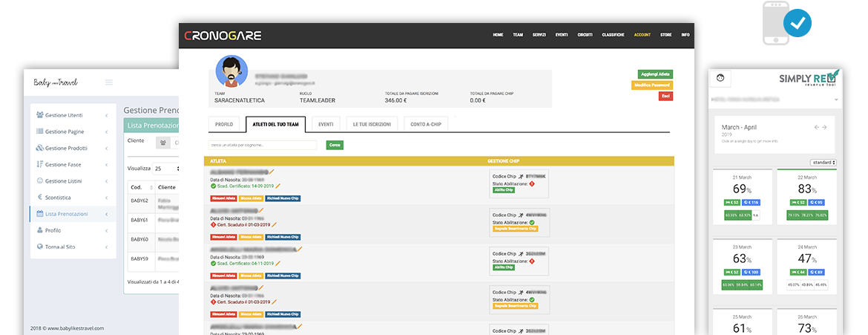Select the 21 March 69% card
868x335 pixels.
point(742,197)
